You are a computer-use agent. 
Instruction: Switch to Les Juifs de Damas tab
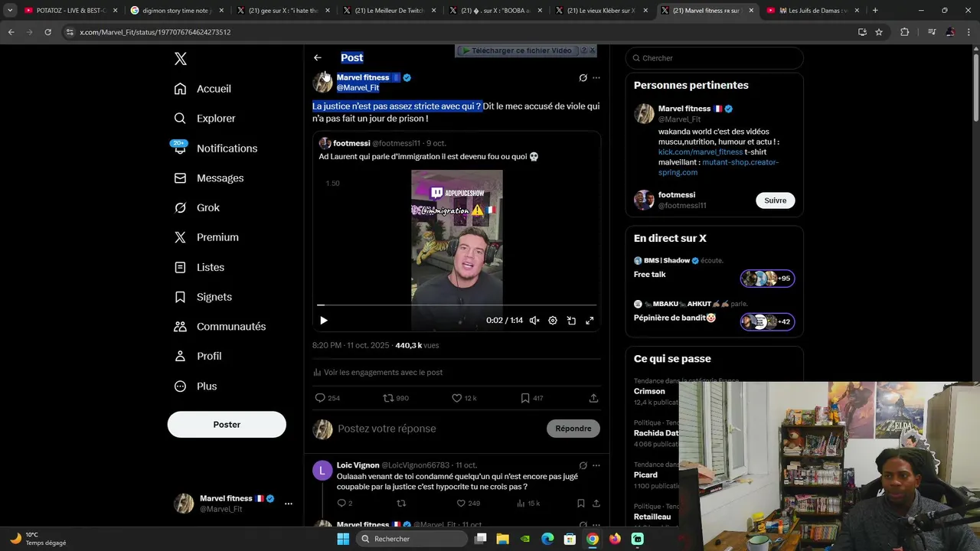[x=814, y=11]
